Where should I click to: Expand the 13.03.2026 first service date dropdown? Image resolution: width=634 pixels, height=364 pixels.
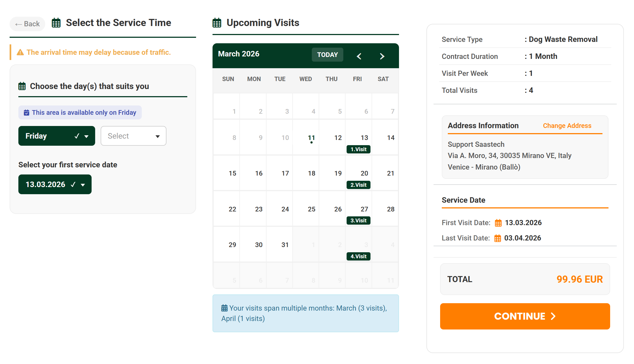tap(55, 184)
